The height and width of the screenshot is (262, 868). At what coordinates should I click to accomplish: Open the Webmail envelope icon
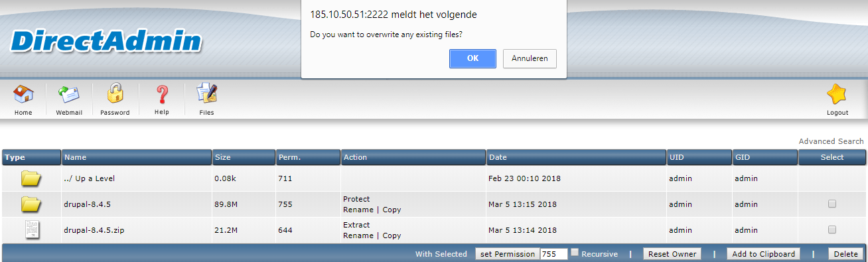click(x=69, y=96)
